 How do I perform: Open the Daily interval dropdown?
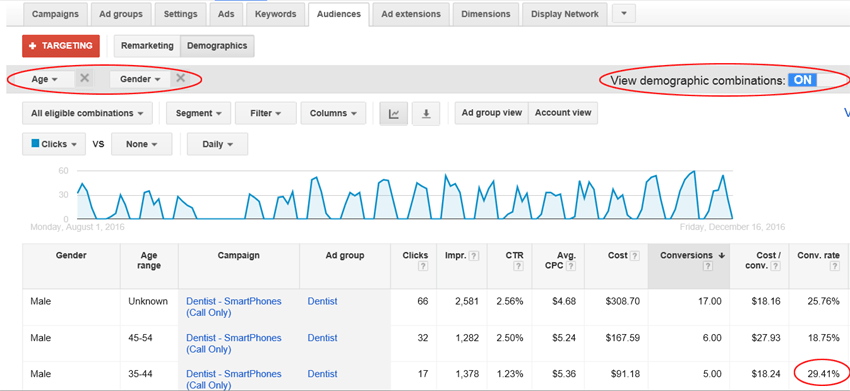point(217,144)
